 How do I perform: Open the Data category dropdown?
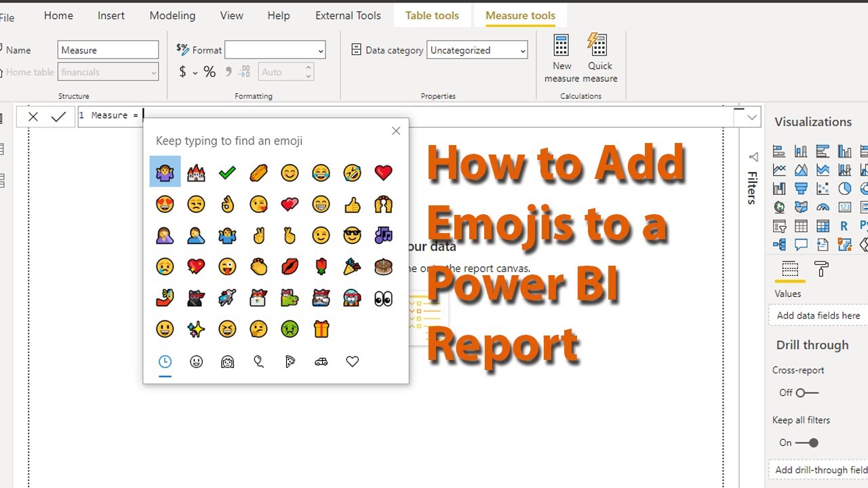(x=477, y=50)
